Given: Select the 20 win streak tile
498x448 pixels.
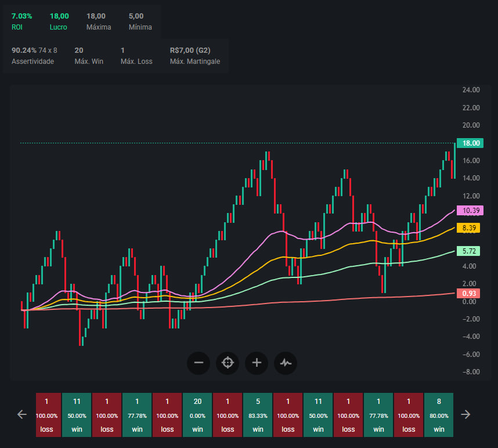Looking at the screenshot, I should 197,414.
